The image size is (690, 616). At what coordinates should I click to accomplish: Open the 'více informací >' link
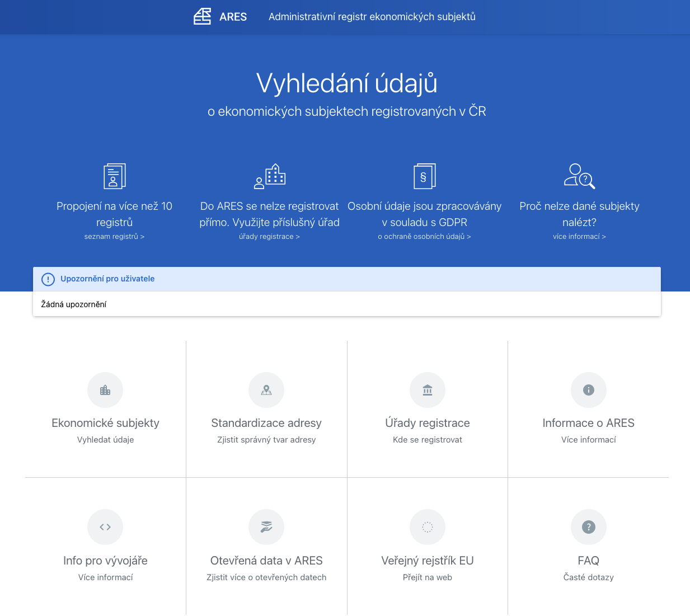579,237
